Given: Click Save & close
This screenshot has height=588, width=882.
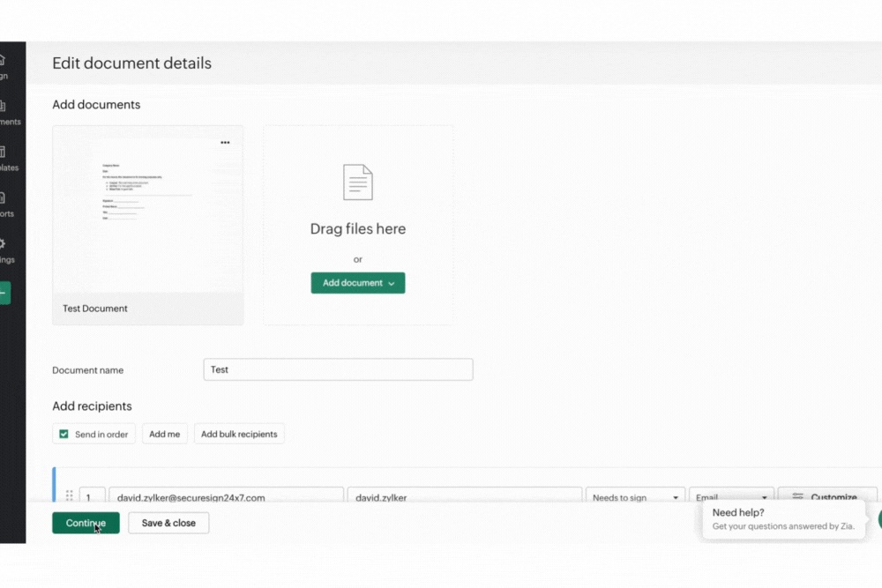Looking at the screenshot, I should (168, 523).
